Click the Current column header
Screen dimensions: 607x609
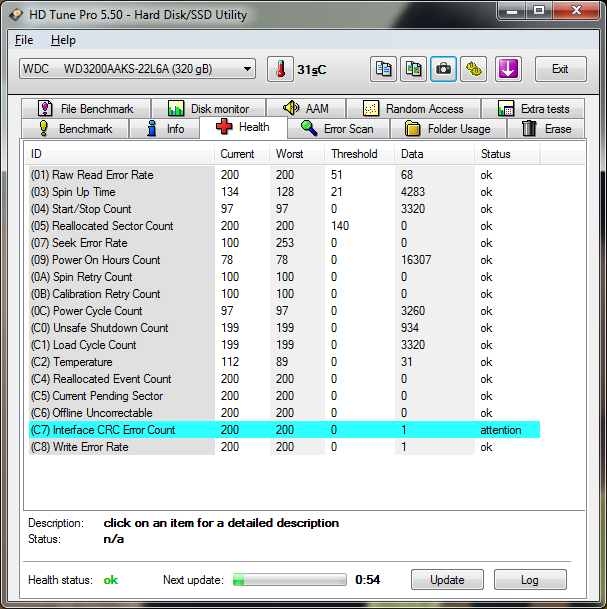click(x=242, y=154)
